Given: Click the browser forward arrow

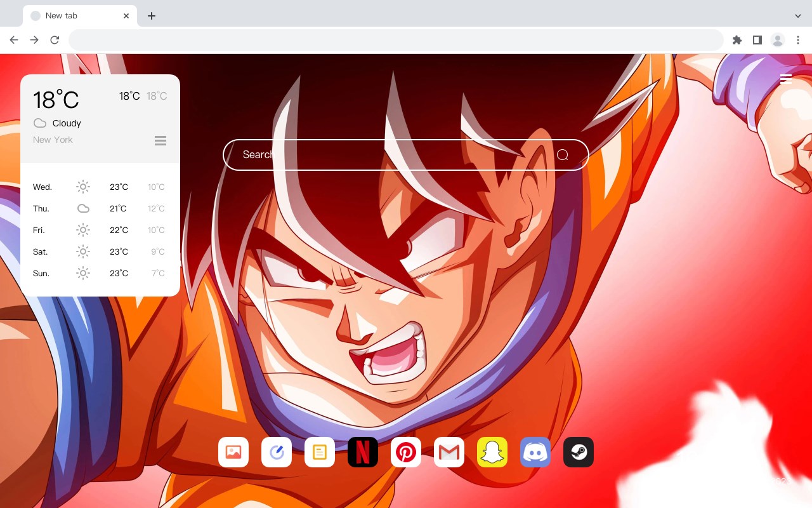Looking at the screenshot, I should pos(34,40).
